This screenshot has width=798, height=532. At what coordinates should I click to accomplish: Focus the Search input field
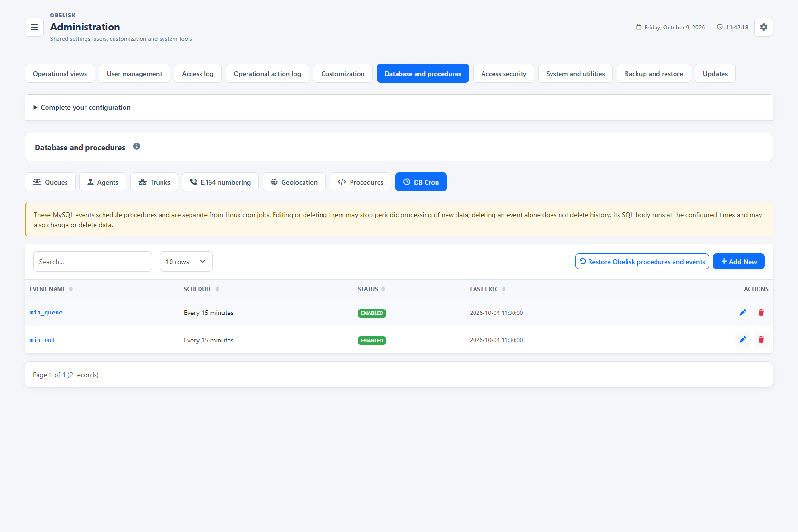93,262
